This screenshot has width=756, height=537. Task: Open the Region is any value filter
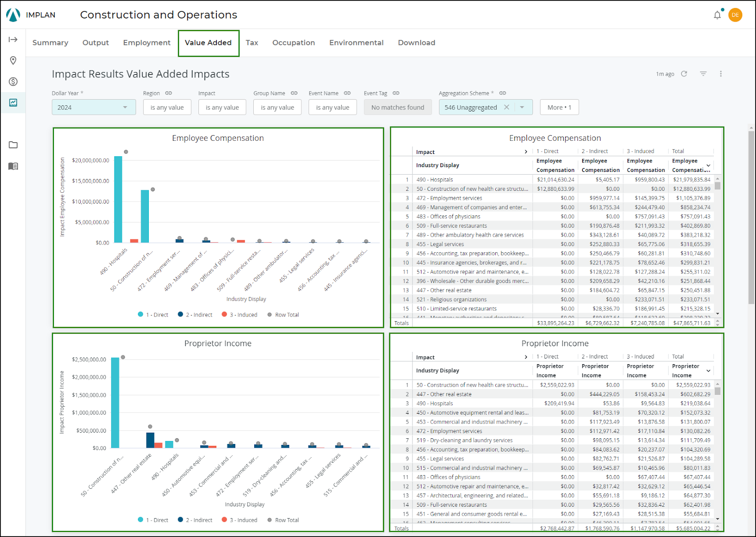pyautogui.click(x=167, y=107)
